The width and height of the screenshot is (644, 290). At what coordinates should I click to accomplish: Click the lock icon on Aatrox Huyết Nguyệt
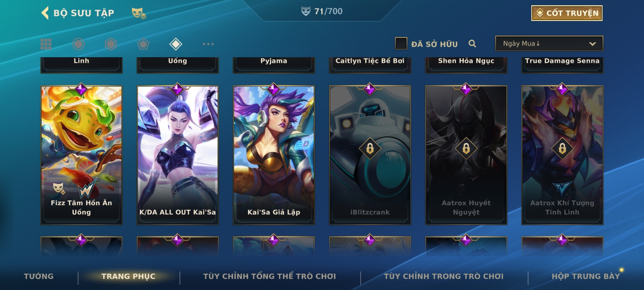point(466,149)
